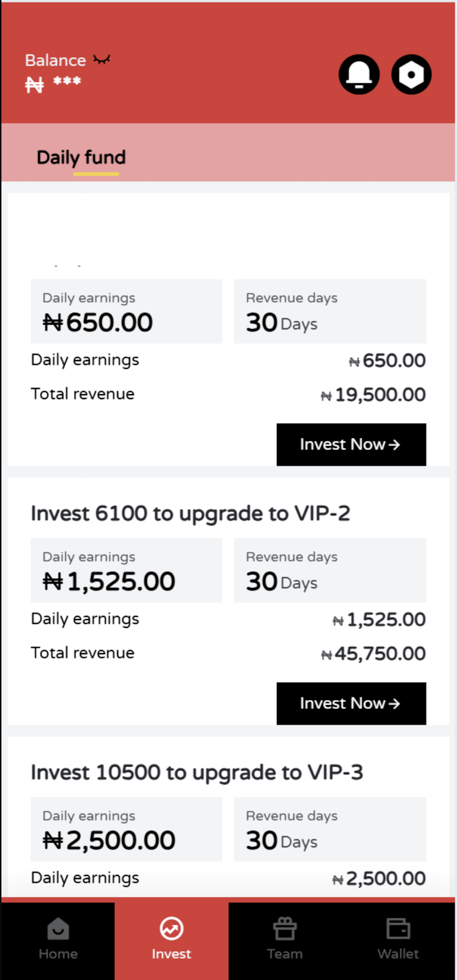This screenshot has height=980, width=457.
Task: Select the VIP-3 ₦2,500.00 earnings box
Action: pos(126,829)
